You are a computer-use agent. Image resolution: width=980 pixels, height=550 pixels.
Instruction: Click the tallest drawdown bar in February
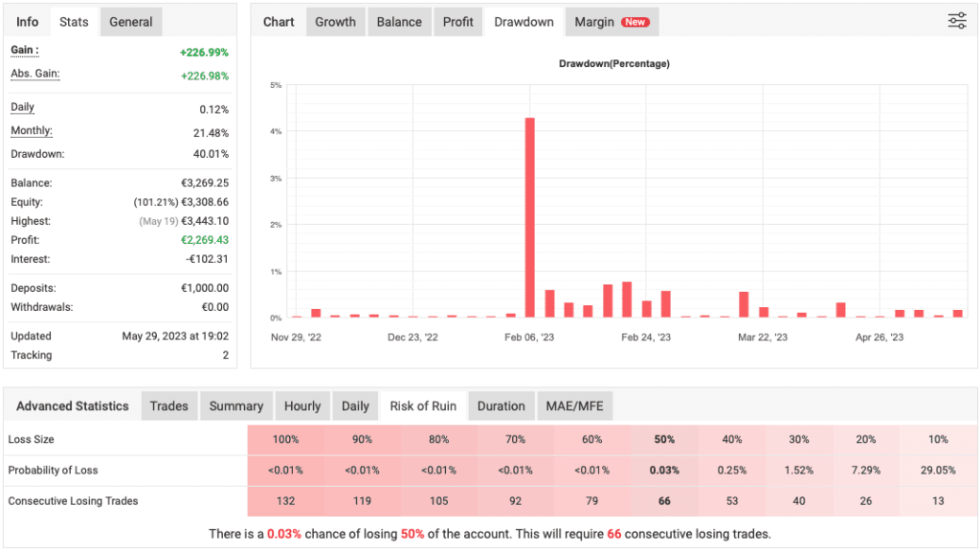[529, 217]
